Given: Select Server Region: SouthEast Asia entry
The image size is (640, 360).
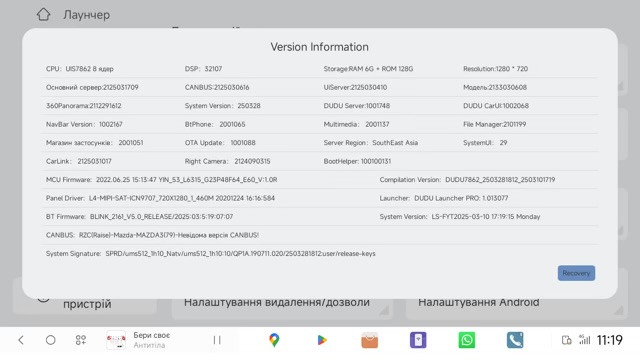Looking at the screenshot, I should 371,143.
